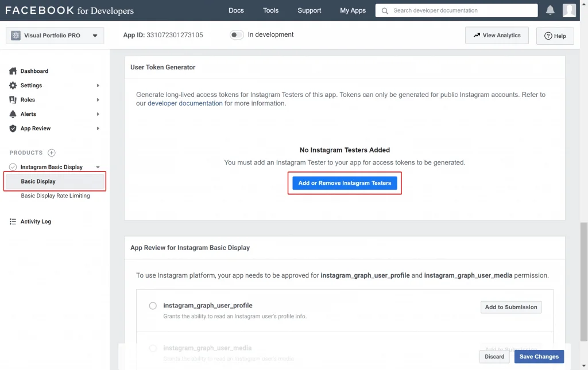Click the No Instagram Testers Added message
This screenshot has height=370, width=588.
(345, 150)
